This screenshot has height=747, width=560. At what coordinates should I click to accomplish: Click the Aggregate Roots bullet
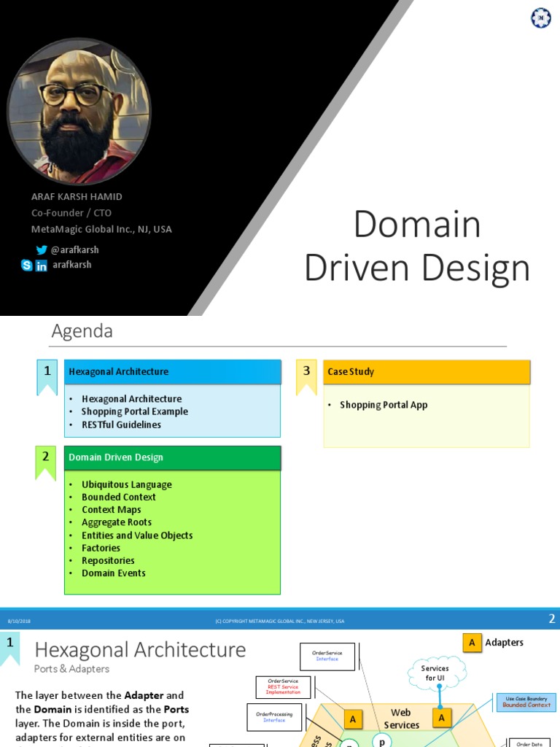click(117, 522)
